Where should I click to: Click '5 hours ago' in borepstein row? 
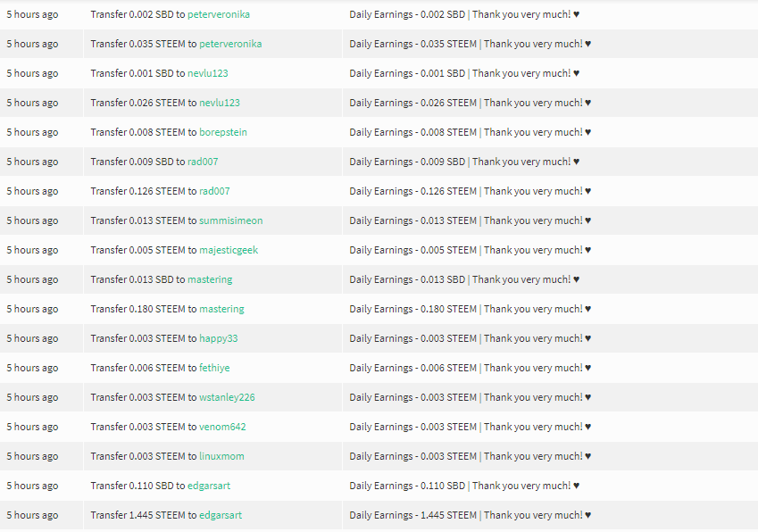tap(32, 132)
